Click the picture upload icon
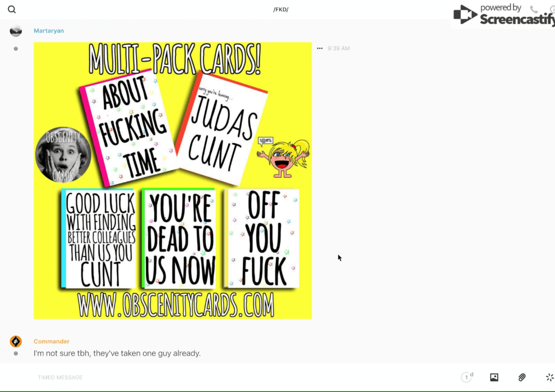The image size is (555, 392). click(494, 377)
